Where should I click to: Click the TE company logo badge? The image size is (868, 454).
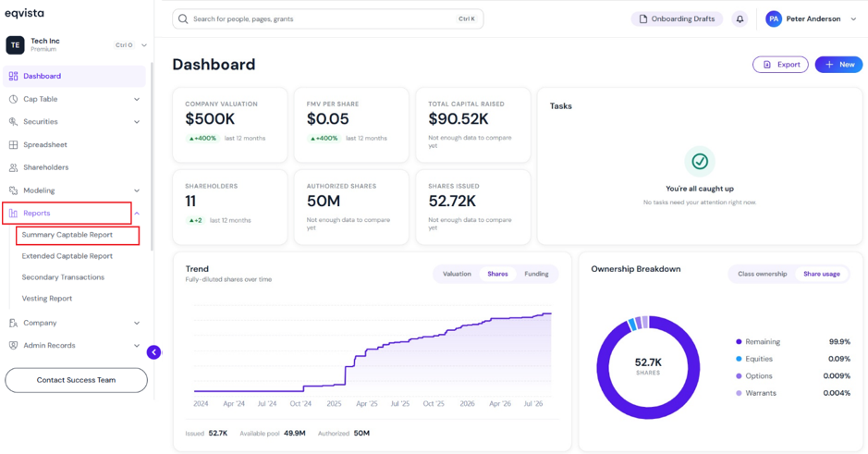(x=15, y=45)
